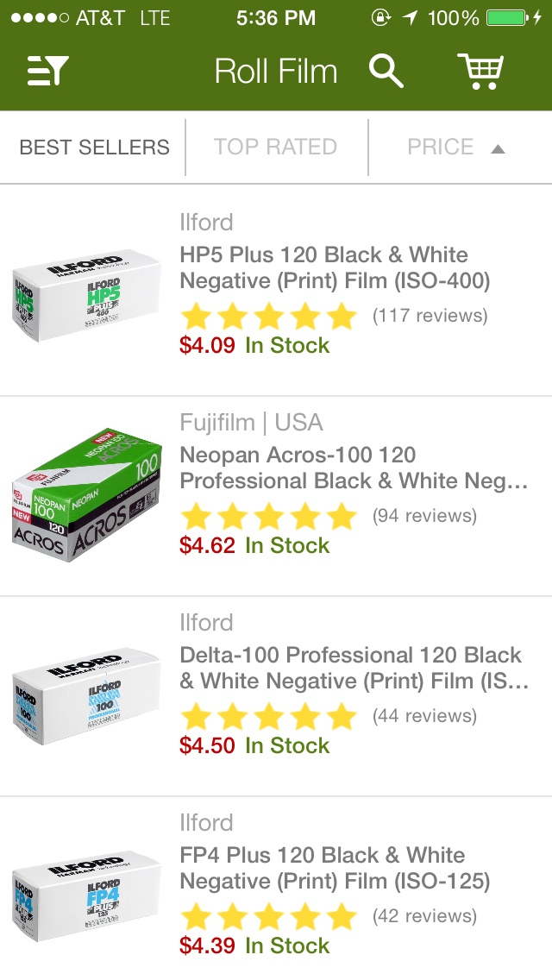Open FP4 Plus 120 film product title
The image size is (552, 980).
pyautogui.click(x=335, y=868)
